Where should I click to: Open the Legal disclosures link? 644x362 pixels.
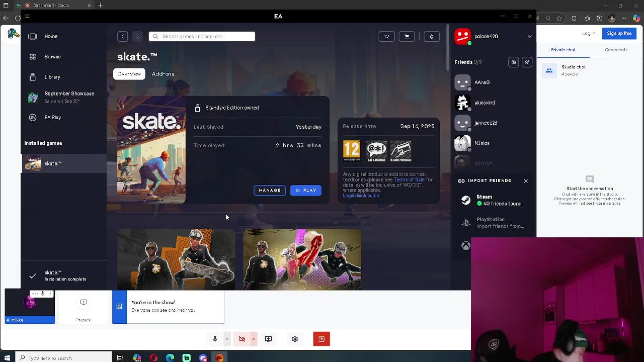[x=361, y=196]
